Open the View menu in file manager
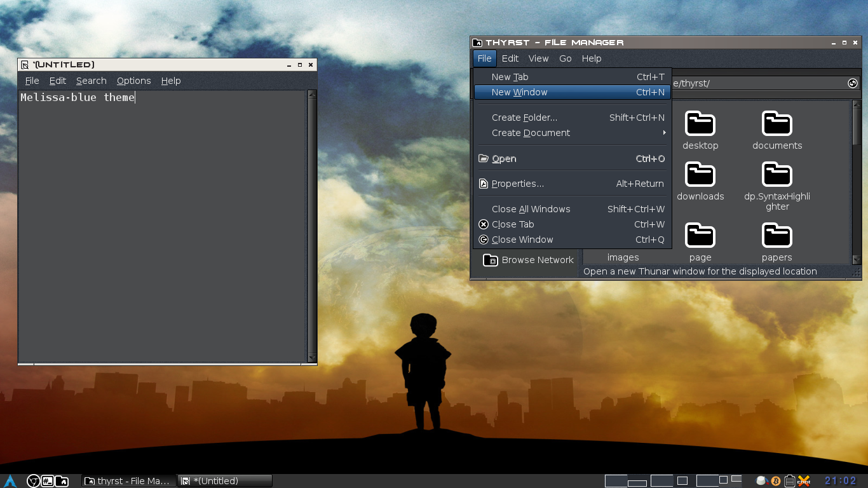 [538, 58]
